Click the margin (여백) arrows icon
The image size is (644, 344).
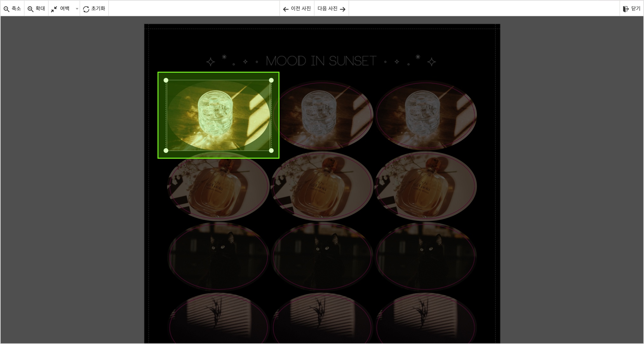tap(54, 9)
